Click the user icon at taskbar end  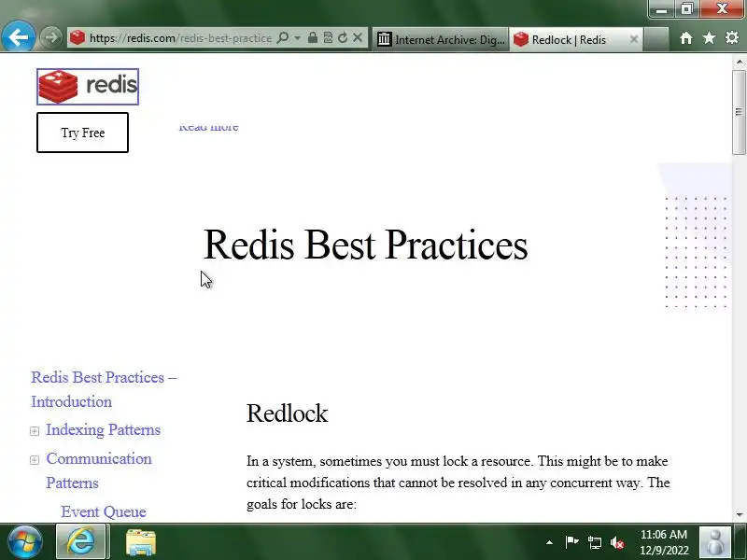point(715,542)
